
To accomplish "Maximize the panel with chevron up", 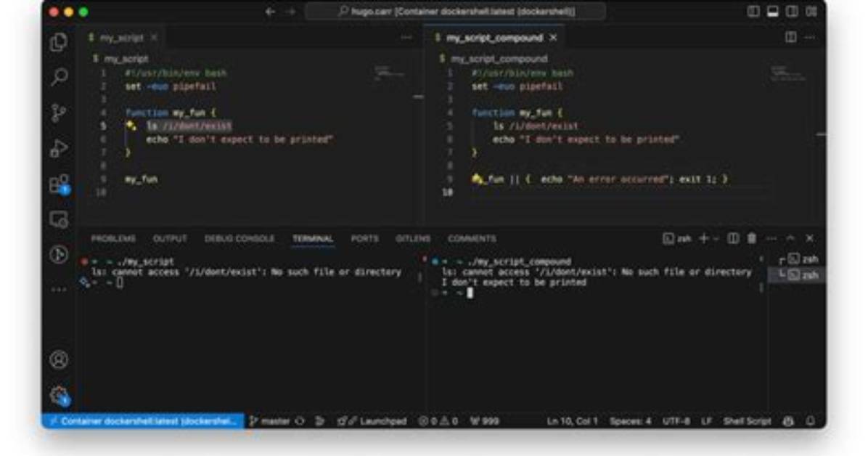I will 790,238.
